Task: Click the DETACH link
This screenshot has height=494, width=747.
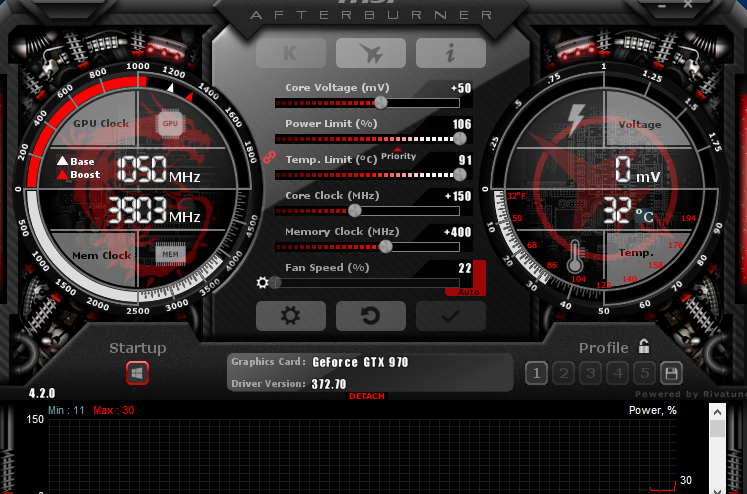Action: point(367,396)
